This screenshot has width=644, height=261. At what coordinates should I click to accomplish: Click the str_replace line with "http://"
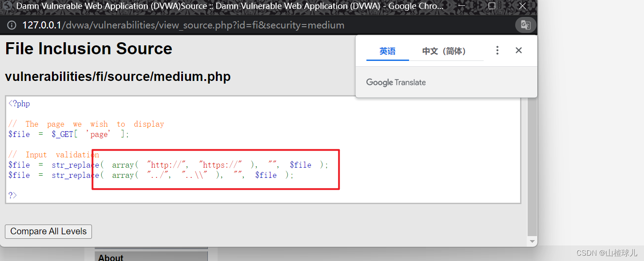(168, 165)
